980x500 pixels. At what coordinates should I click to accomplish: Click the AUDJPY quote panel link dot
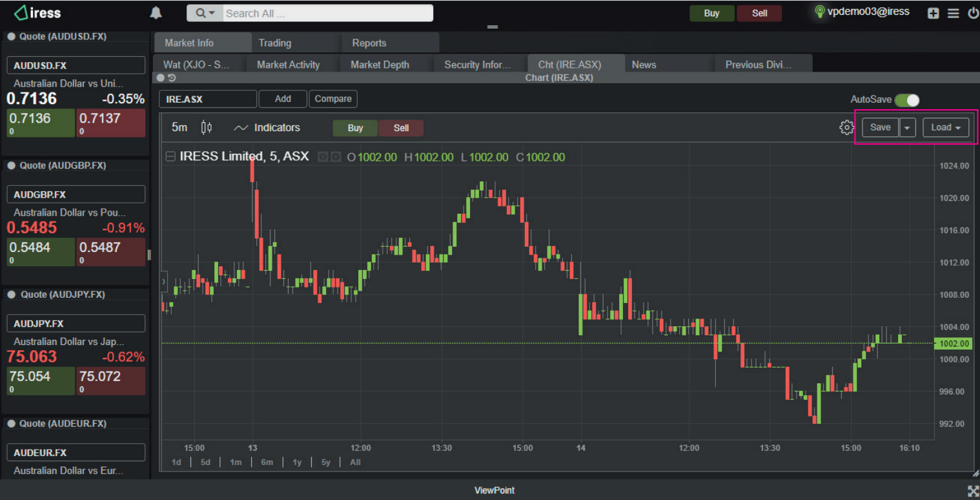pos(11,295)
